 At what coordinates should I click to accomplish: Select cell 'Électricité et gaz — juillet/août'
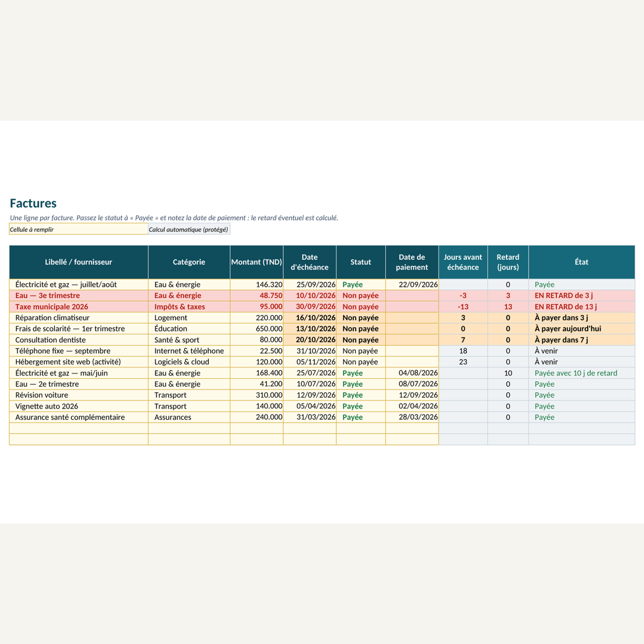point(79,284)
